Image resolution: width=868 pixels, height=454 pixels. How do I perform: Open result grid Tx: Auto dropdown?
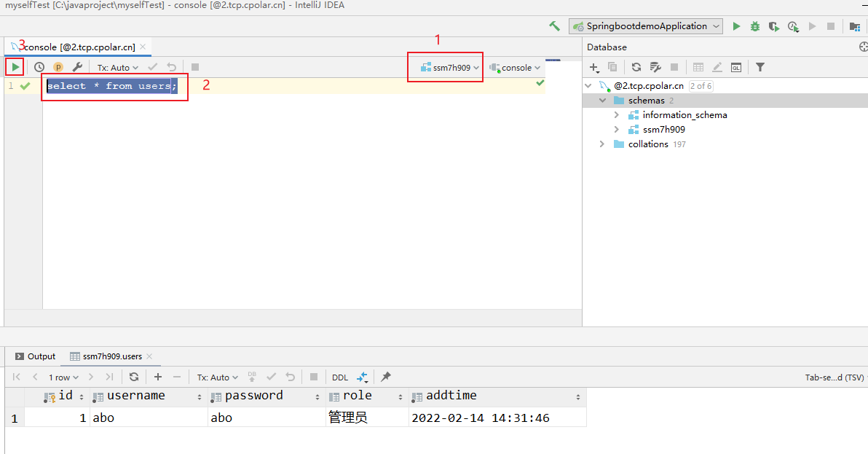click(218, 377)
